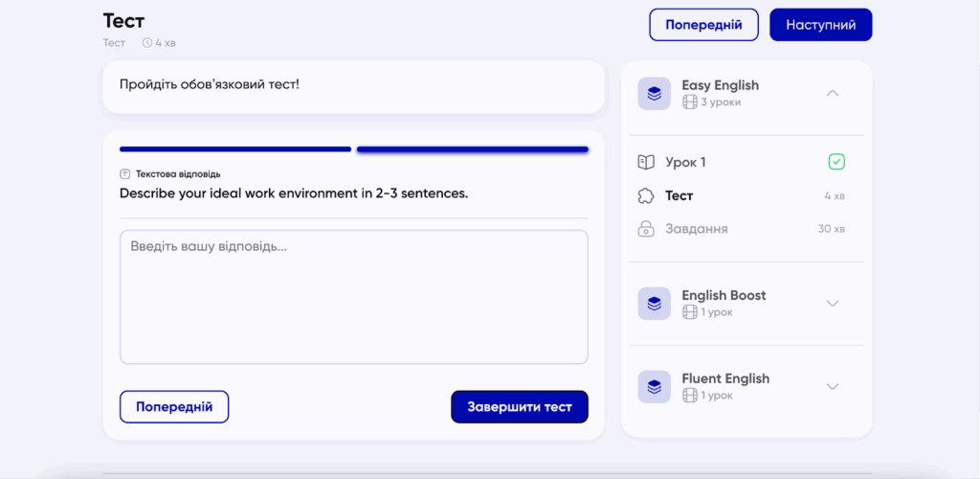
Task: Click the book icon beside Урок 1
Action: (646, 163)
